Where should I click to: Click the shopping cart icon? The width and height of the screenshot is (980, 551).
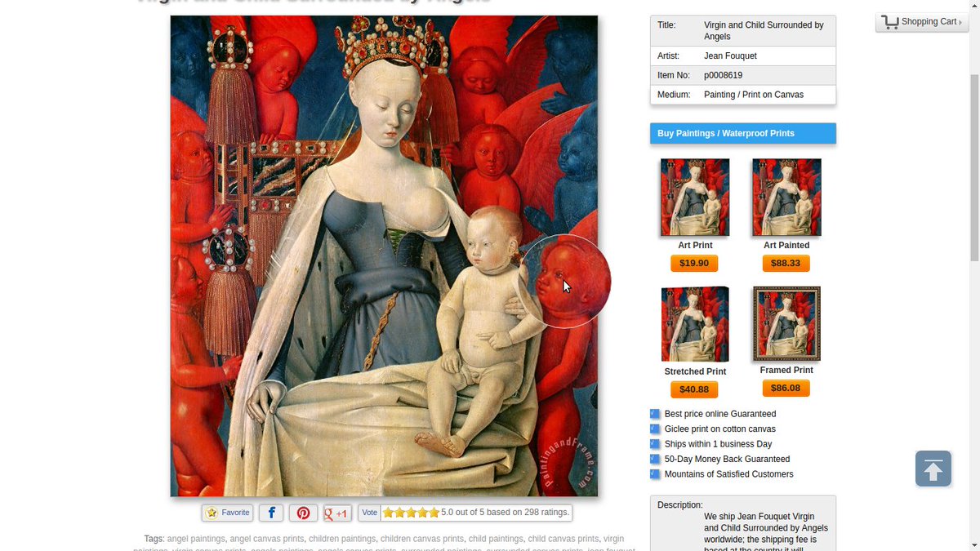pyautogui.click(x=889, y=22)
